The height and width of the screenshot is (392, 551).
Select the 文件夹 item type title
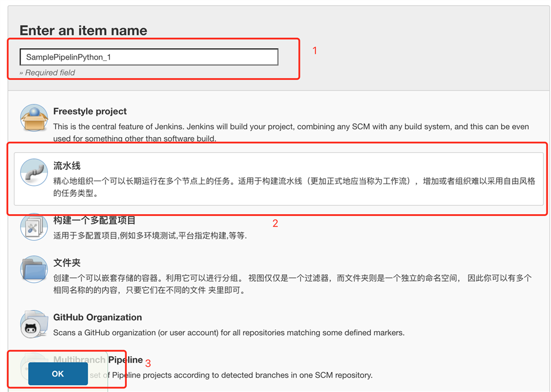pyautogui.click(x=67, y=263)
